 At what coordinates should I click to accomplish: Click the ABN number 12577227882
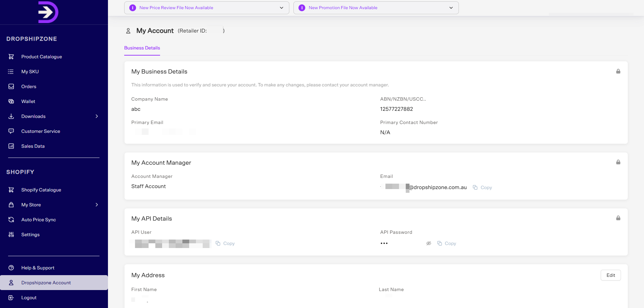pyautogui.click(x=397, y=109)
